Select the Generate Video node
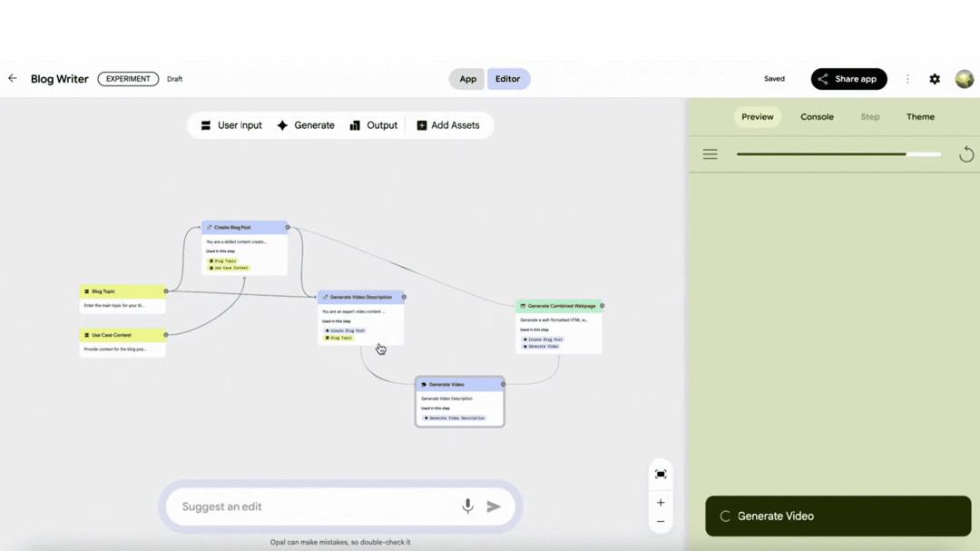The image size is (980, 551). click(x=459, y=401)
